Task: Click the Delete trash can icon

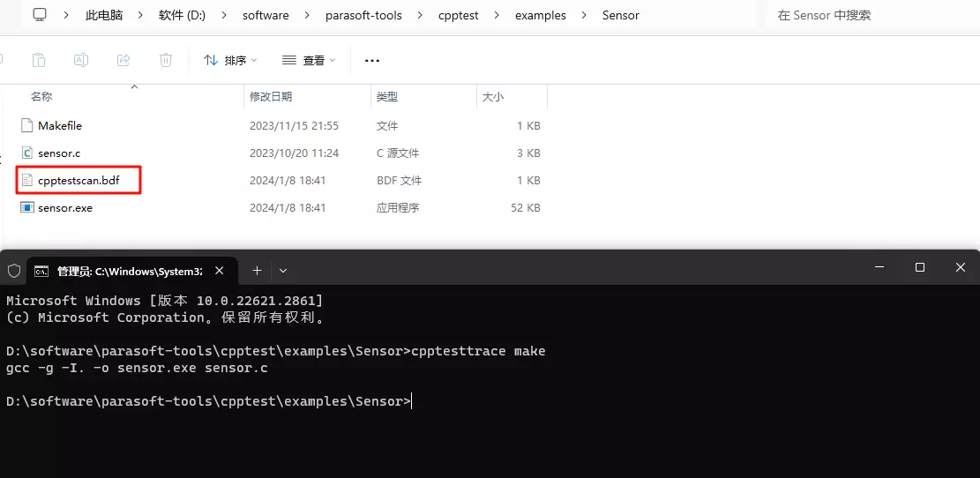Action: point(166,60)
